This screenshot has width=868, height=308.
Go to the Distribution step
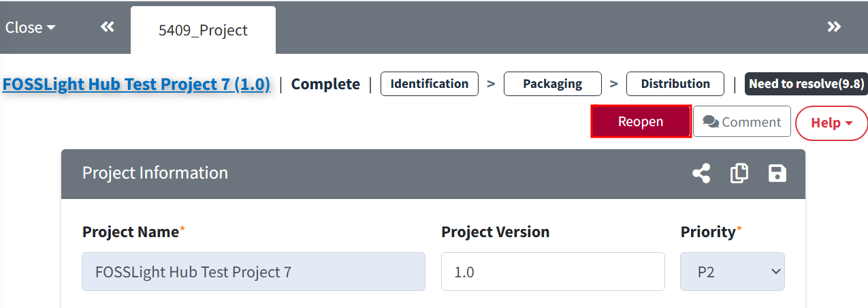(x=675, y=84)
